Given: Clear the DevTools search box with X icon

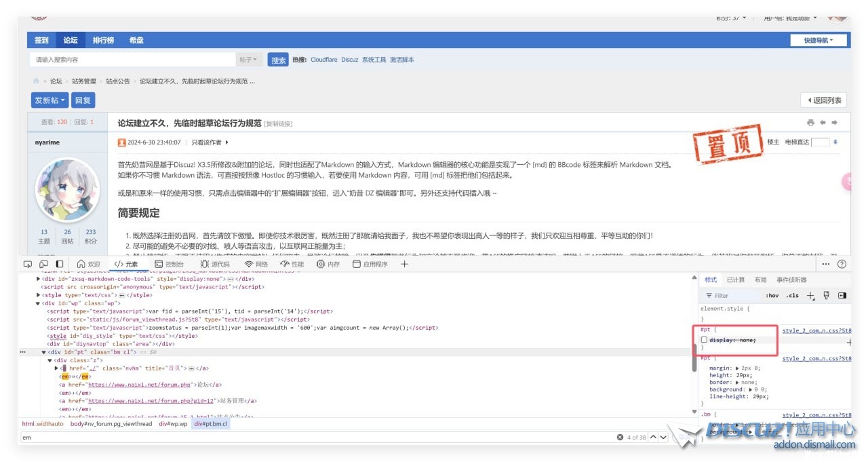Looking at the screenshot, I should pos(620,438).
